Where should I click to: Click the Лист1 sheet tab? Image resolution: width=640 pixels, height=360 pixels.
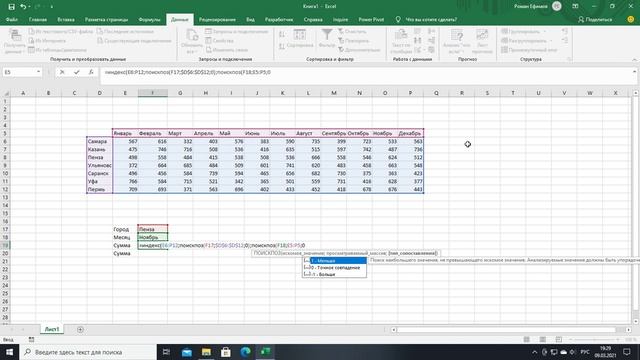52,329
